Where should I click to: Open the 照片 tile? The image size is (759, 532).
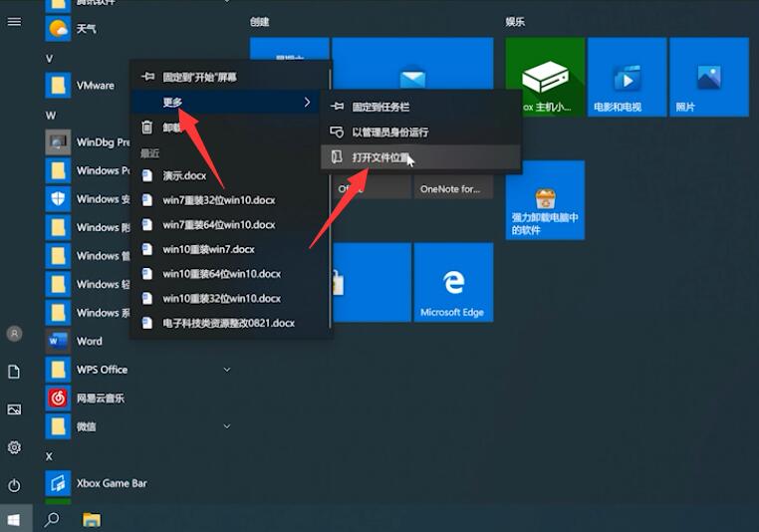(709, 77)
